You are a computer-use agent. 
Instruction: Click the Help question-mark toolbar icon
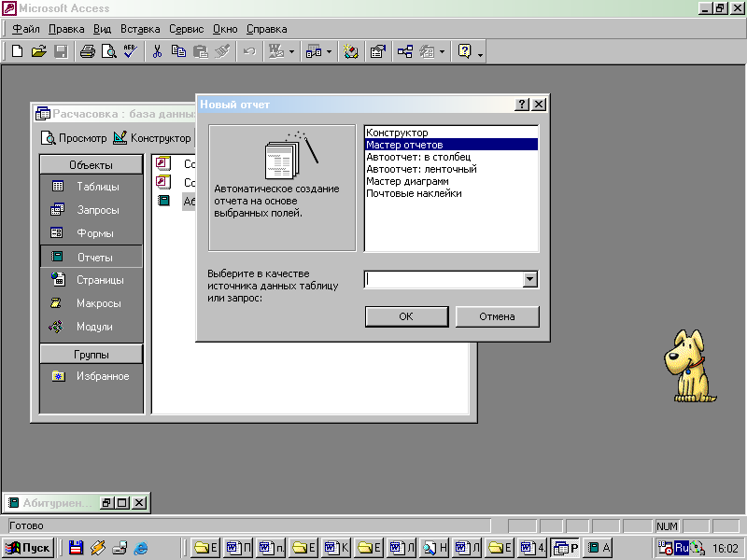[x=464, y=51]
